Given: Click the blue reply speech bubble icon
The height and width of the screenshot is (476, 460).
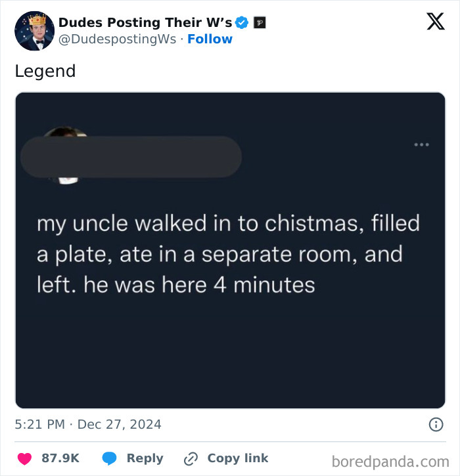Looking at the screenshot, I should pos(109,458).
